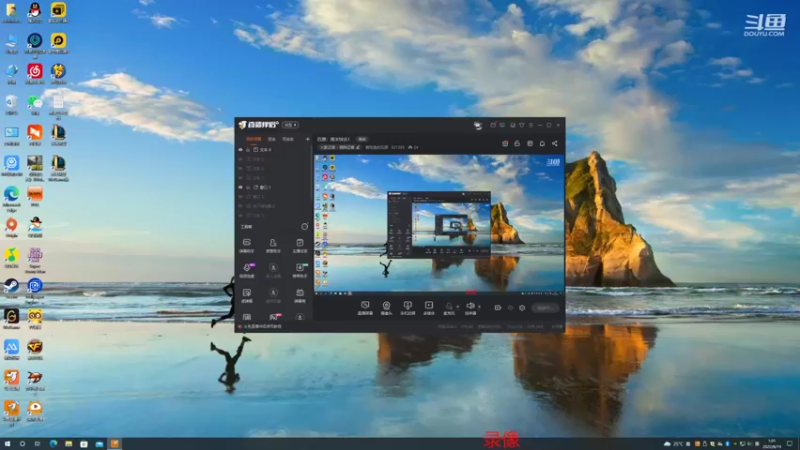This screenshot has width=800, height=450.
Task: Click the speaker icon in bottom toolbar
Action: tap(470, 308)
